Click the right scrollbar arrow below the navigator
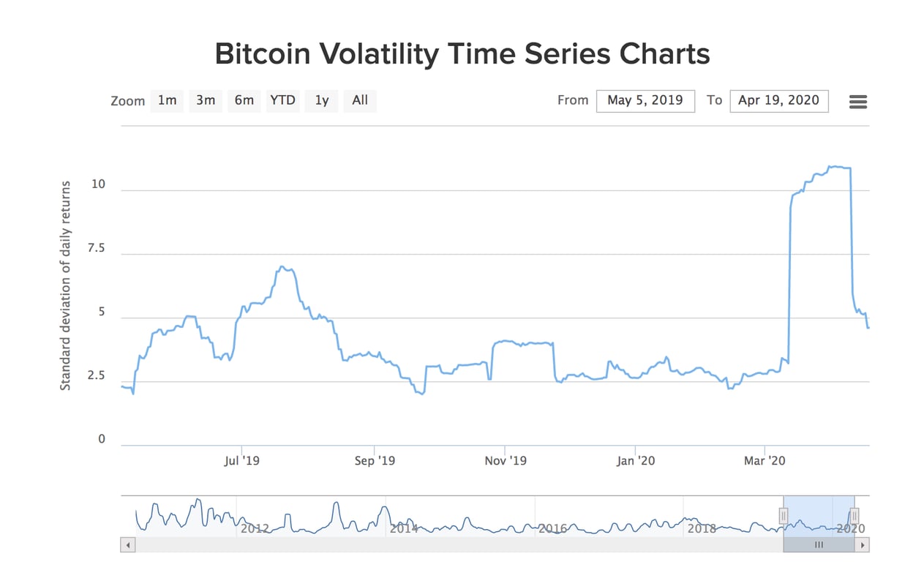 coord(863,544)
